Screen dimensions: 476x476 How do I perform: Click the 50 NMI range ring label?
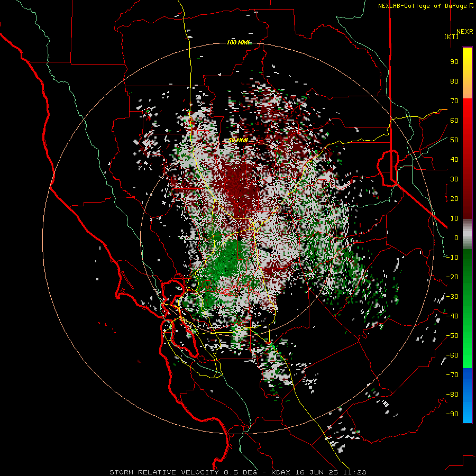238,140
